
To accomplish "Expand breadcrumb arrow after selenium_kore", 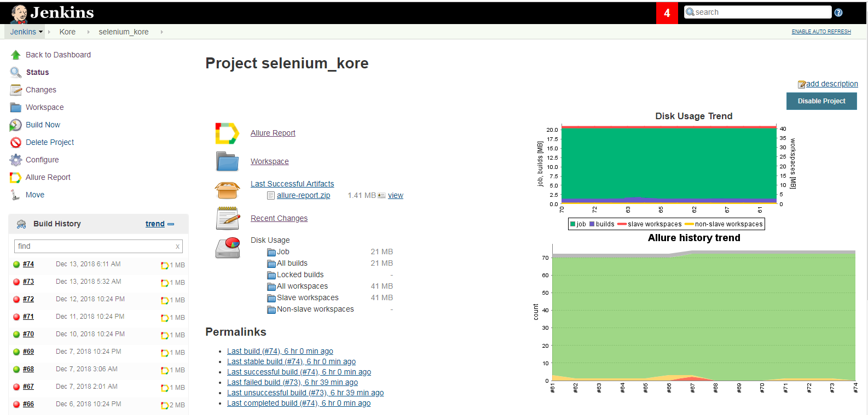I will pos(161,32).
